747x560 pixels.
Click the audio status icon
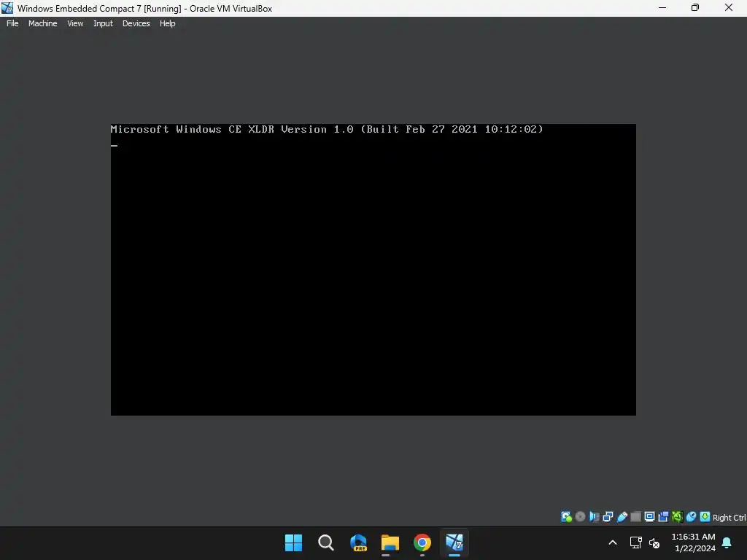click(594, 517)
